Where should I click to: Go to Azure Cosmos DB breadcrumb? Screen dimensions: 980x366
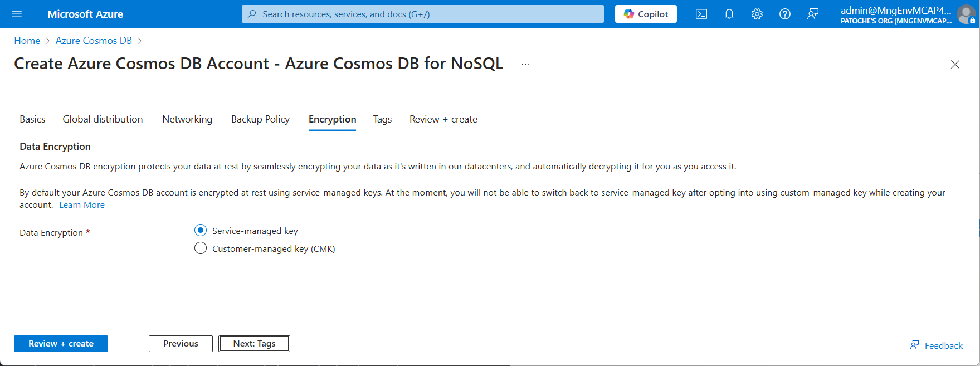click(94, 41)
